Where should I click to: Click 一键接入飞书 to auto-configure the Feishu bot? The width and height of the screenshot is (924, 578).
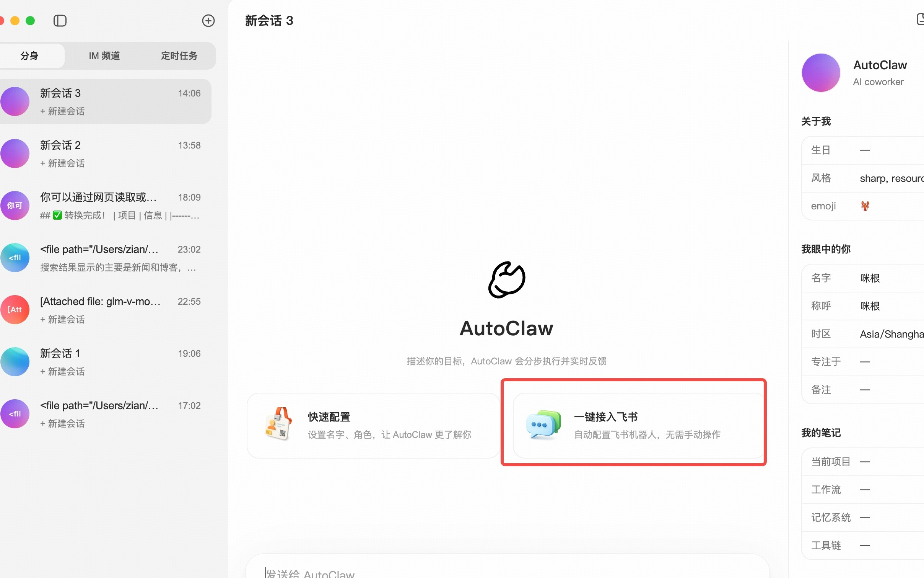[x=633, y=424]
